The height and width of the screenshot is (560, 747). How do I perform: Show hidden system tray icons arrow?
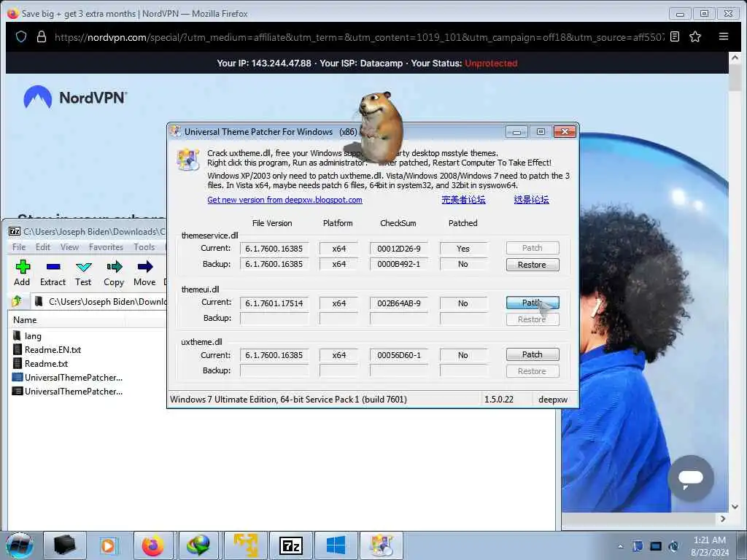[x=620, y=546]
